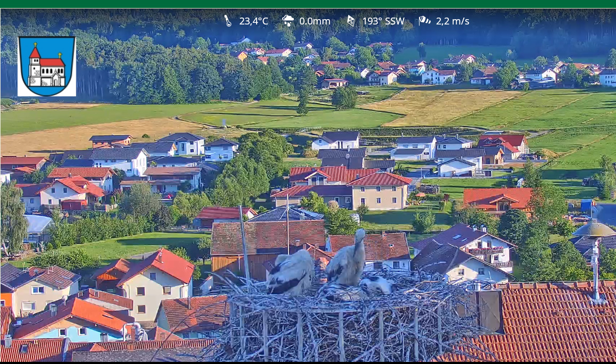The image size is (616, 364).
Task: Click the 0.0mm rainfall value
Action: coord(315,21)
